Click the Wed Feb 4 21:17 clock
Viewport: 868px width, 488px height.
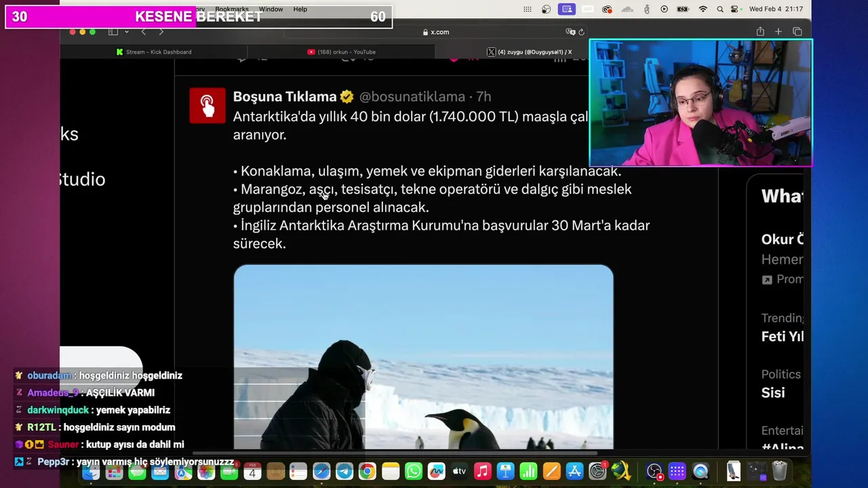coord(776,9)
